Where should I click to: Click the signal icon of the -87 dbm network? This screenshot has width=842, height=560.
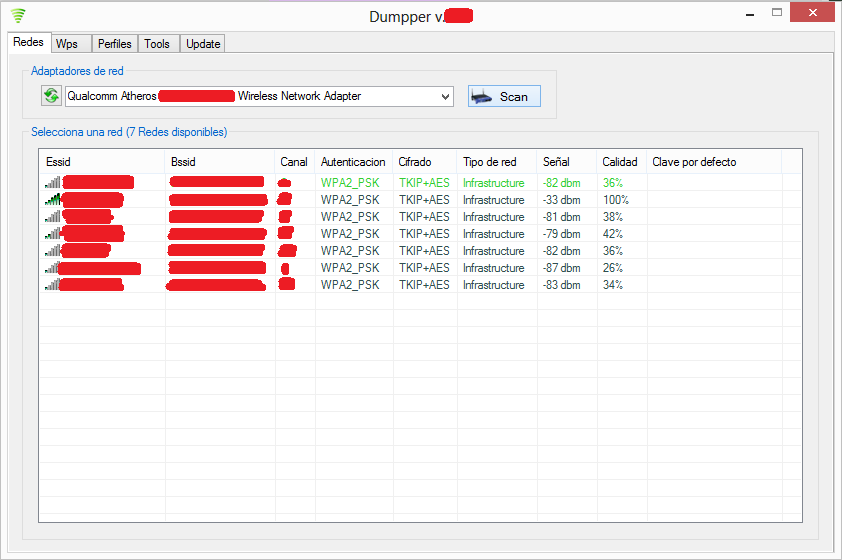tap(52, 268)
